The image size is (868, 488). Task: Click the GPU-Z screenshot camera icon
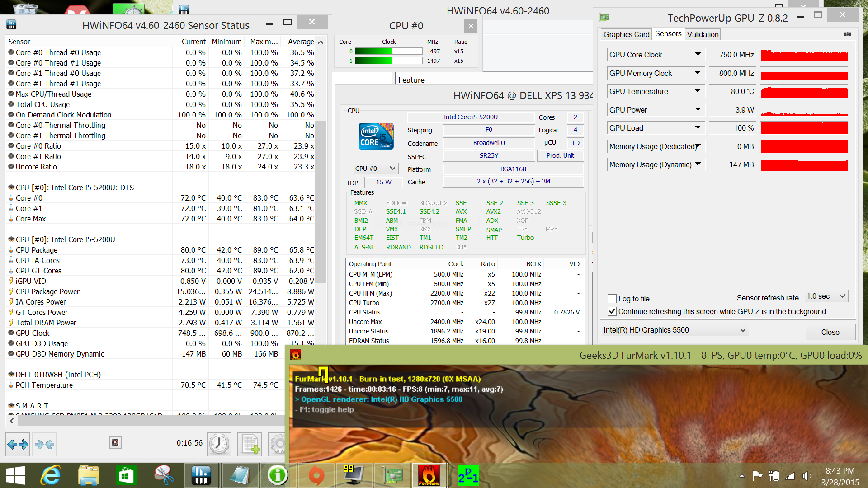pos(848,34)
